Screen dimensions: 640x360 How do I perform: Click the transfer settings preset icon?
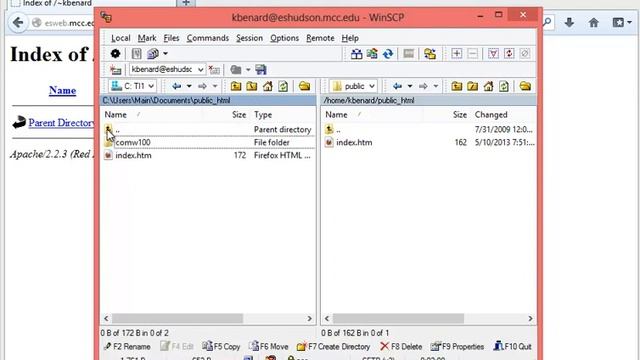(x=153, y=53)
